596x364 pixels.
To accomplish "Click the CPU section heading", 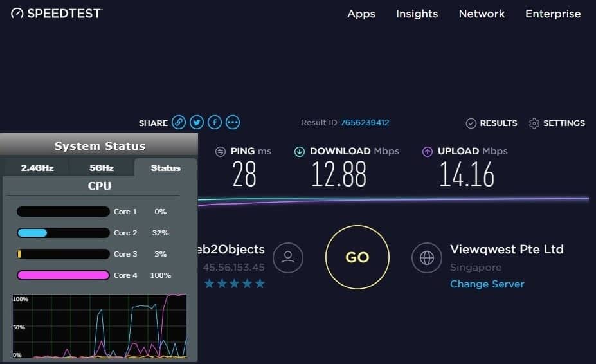I will 100,186.
